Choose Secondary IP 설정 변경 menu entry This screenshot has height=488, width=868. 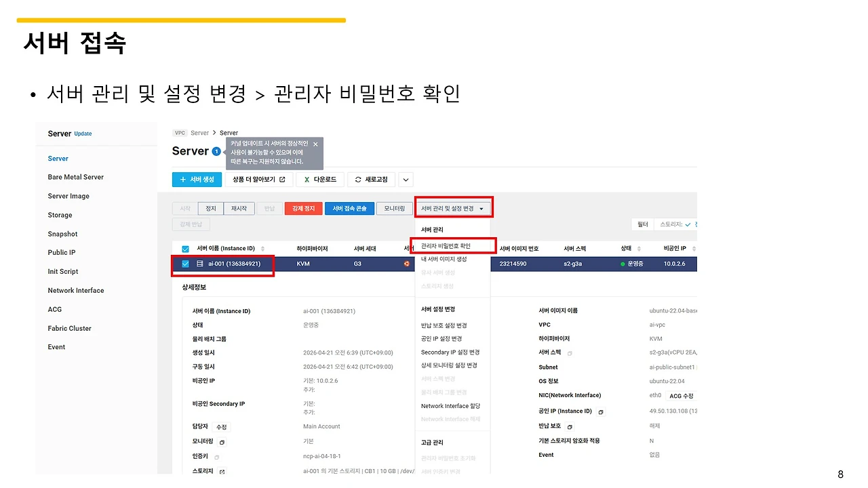click(x=451, y=352)
